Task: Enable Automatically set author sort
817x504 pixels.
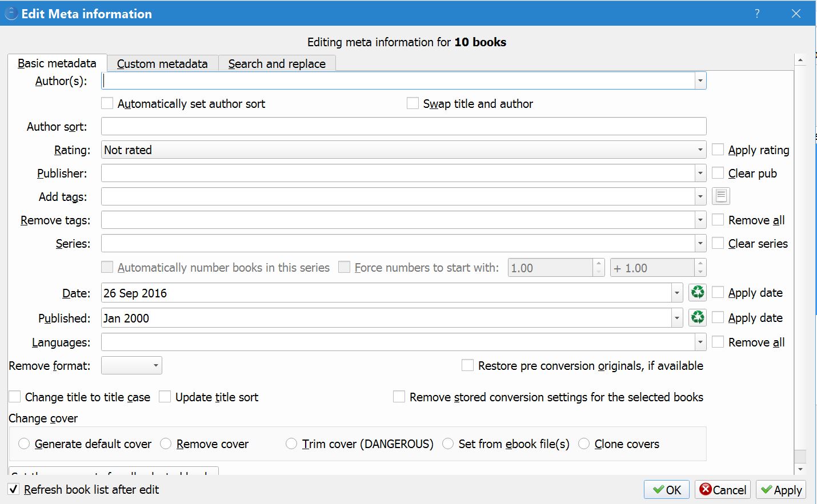Action: pos(107,104)
